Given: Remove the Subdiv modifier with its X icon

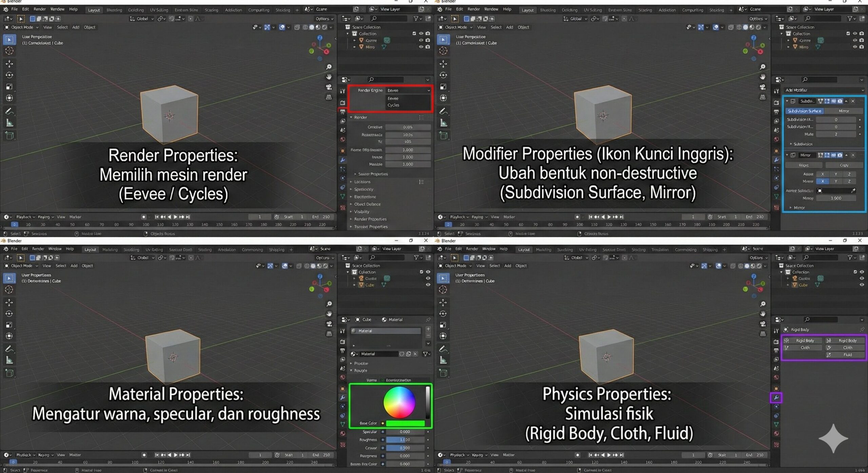Looking at the screenshot, I should pyautogui.click(x=853, y=101).
